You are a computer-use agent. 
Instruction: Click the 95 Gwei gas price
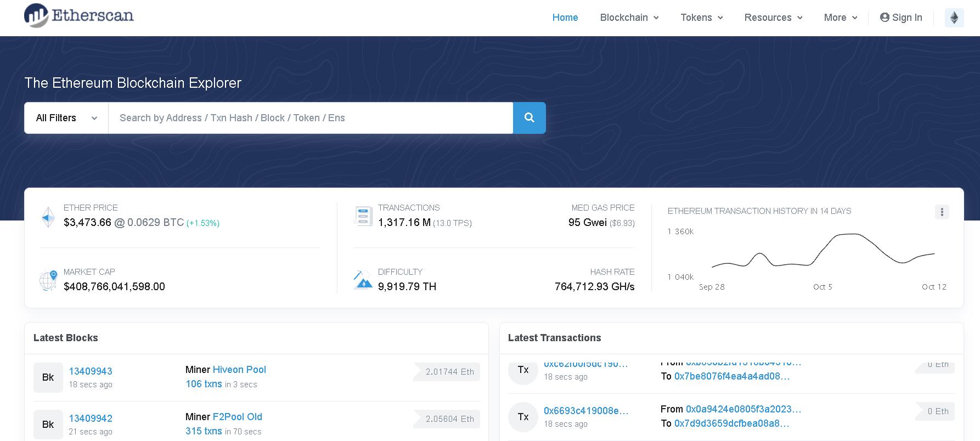tap(588, 223)
